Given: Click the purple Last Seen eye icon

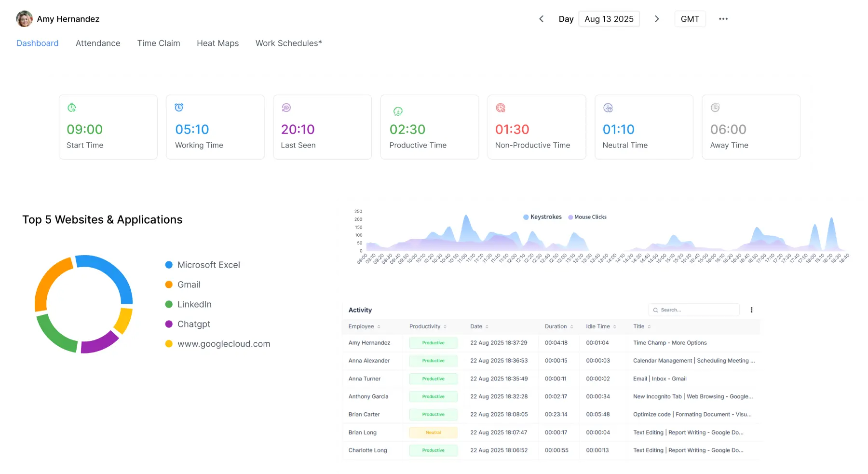Looking at the screenshot, I should [x=286, y=108].
